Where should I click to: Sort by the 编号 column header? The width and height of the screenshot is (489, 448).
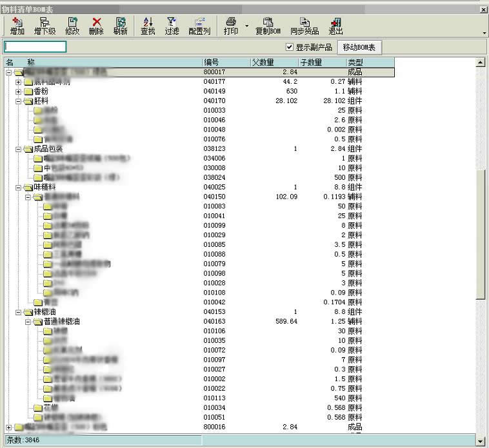[225, 63]
